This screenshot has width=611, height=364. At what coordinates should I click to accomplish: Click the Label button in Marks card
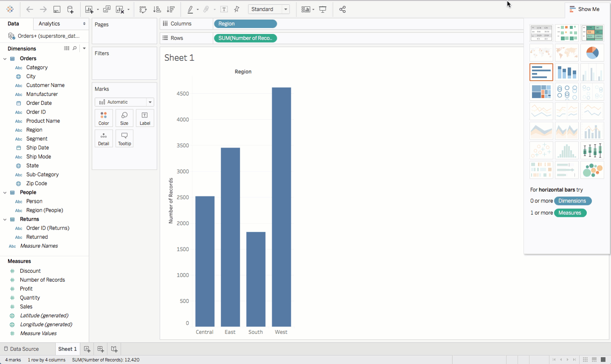point(145,118)
